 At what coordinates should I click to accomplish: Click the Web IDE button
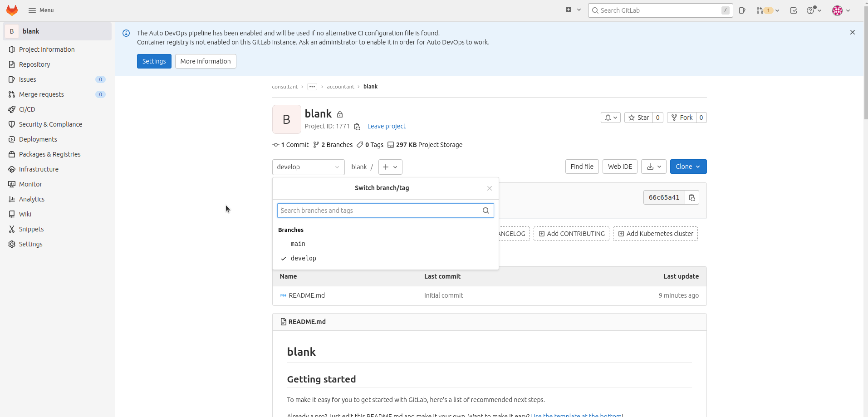point(620,167)
